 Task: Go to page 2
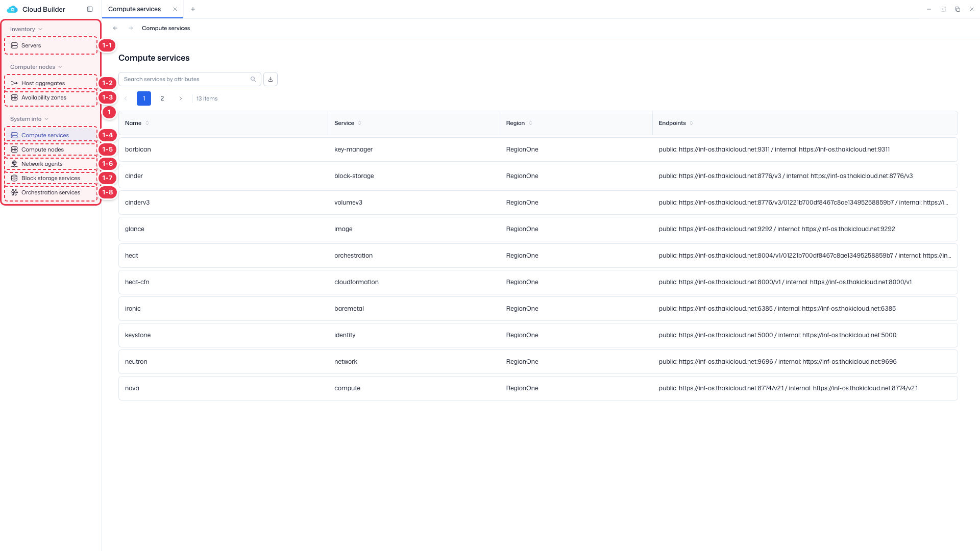162,98
